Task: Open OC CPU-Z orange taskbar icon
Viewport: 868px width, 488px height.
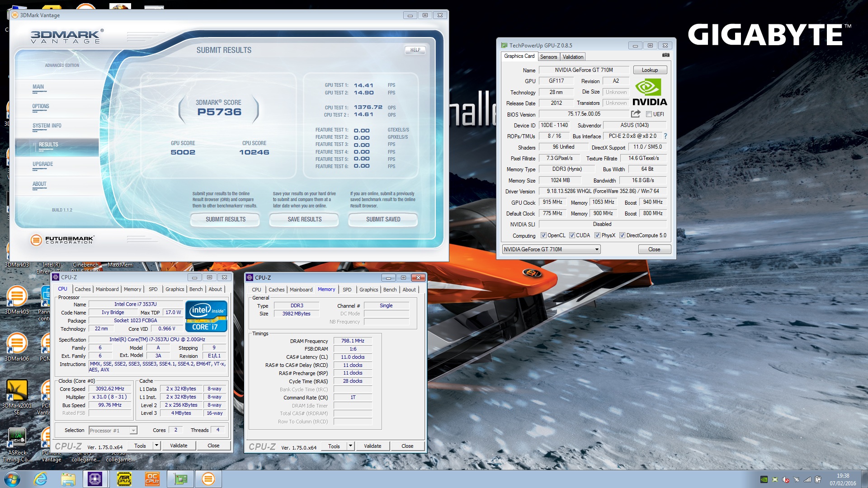Action: click(x=152, y=479)
